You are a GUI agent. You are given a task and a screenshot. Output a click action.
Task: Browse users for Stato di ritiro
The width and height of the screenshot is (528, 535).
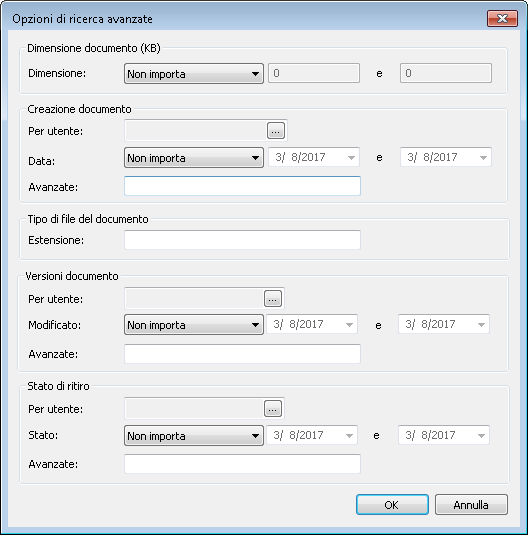[x=273, y=408]
